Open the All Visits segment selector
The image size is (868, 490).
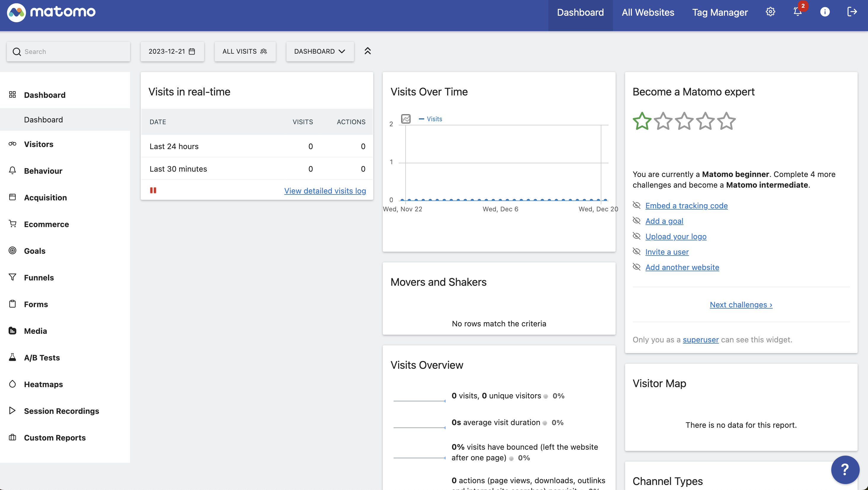click(x=245, y=51)
